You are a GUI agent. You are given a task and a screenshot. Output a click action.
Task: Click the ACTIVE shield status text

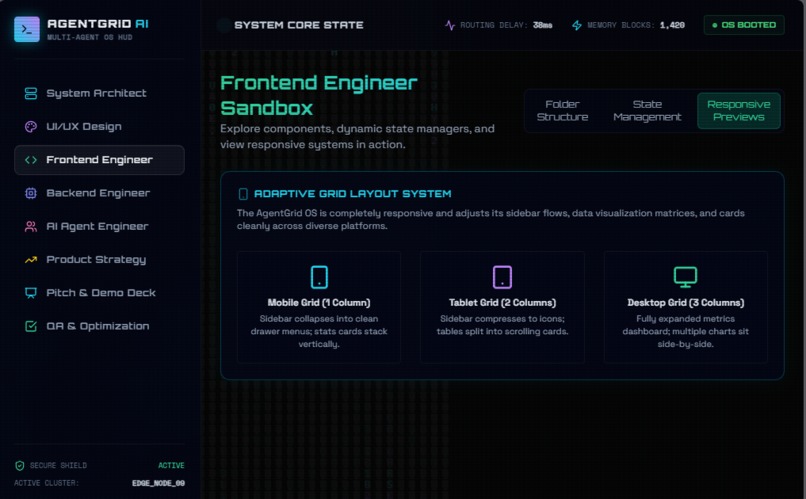pyautogui.click(x=171, y=466)
